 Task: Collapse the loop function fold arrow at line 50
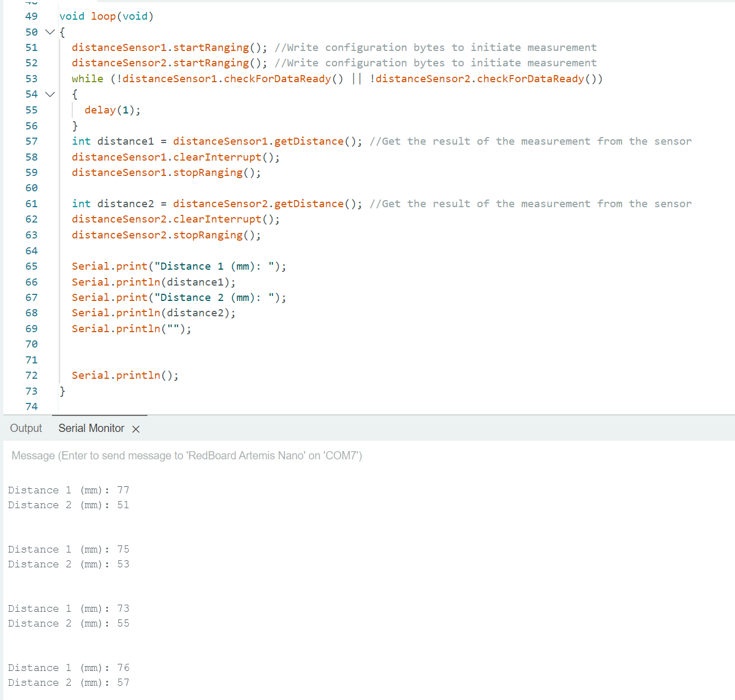pos(50,32)
